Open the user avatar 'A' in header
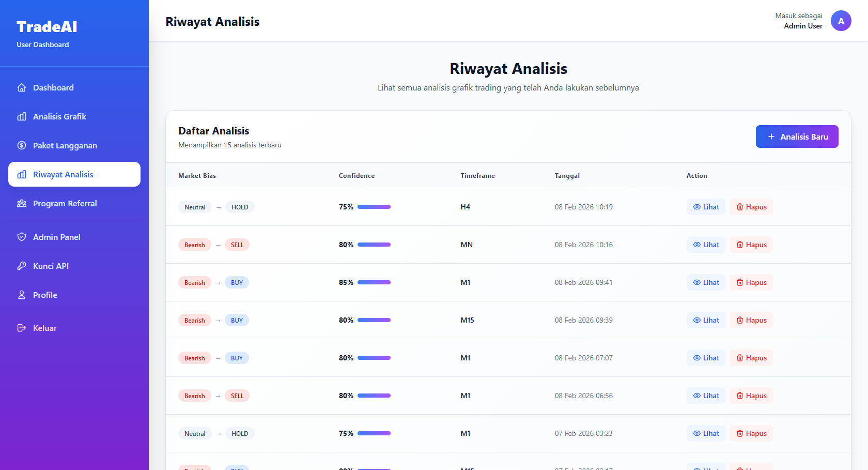 (x=841, y=21)
